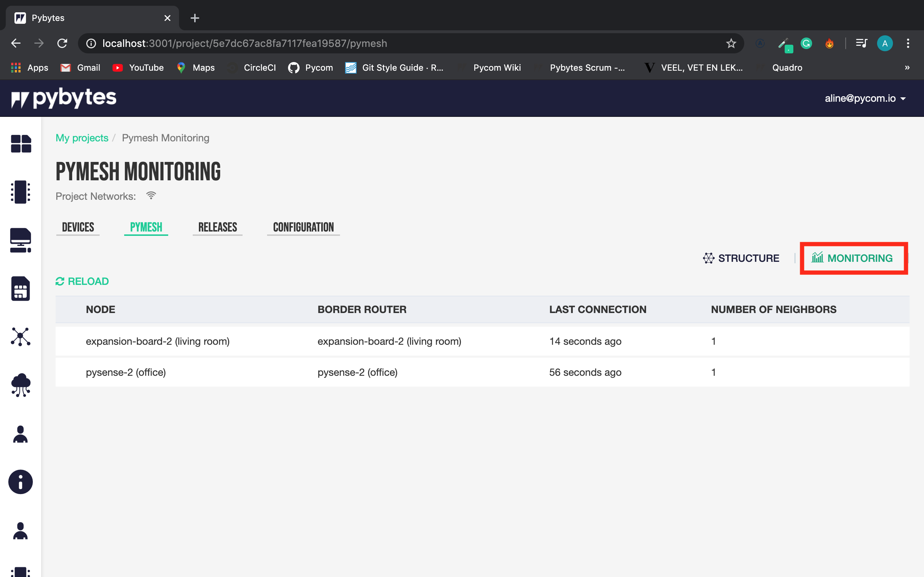The image size is (924, 577).
Task: Select the devices list icon in sidebar
Action: 20,191
